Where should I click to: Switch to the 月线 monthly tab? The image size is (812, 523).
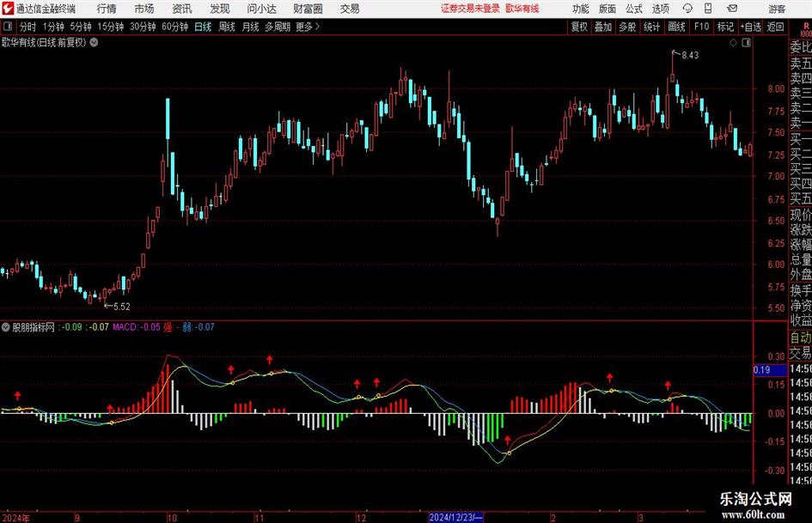tap(250, 27)
